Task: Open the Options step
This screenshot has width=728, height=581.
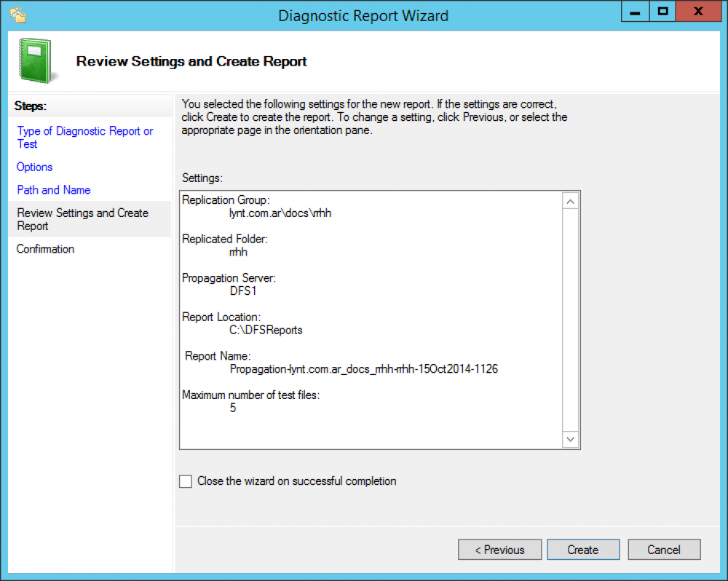Action: pyautogui.click(x=35, y=167)
